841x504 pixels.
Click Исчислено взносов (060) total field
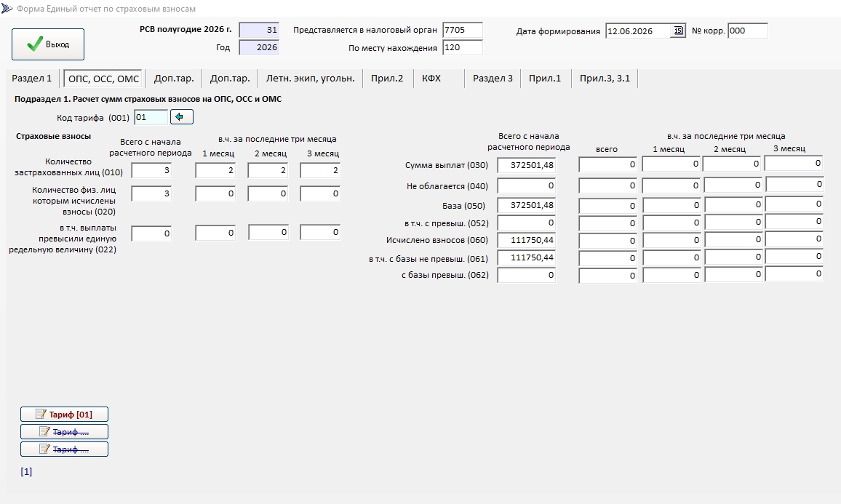(526, 240)
